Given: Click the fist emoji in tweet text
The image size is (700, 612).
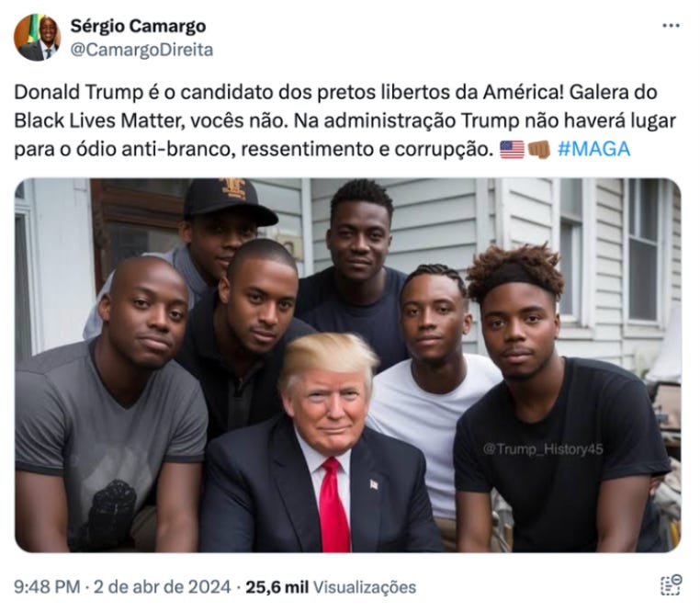Looking at the screenshot, I should click(539, 149).
